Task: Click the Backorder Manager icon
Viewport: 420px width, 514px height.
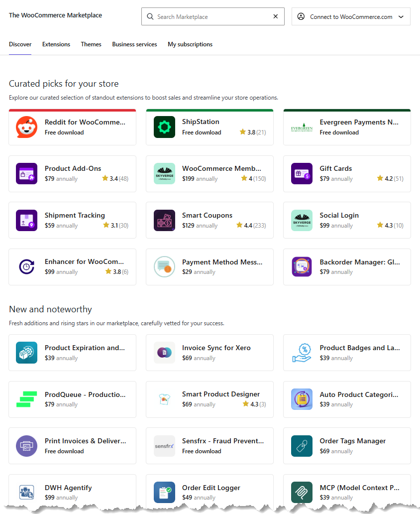Action: (302, 267)
